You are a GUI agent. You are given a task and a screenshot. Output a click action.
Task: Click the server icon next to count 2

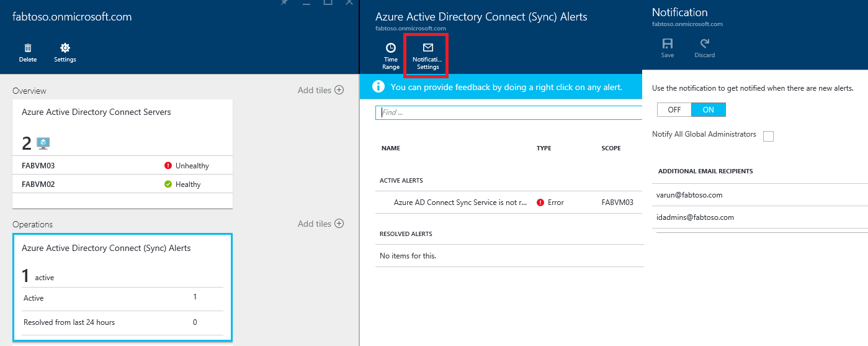[x=43, y=143]
